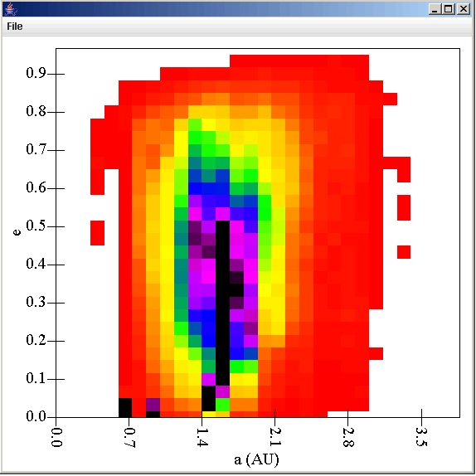
Task: Select the 'e' y-axis label
Action: (x=17, y=232)
